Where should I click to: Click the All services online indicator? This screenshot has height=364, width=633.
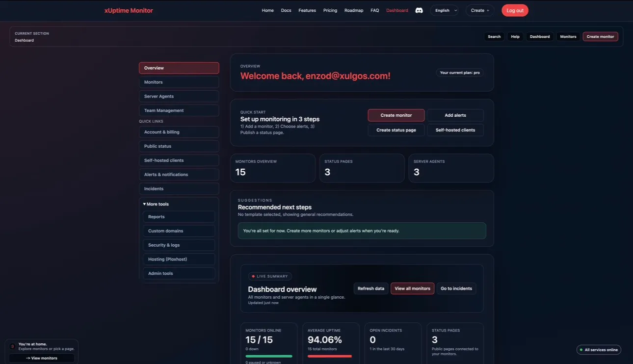point(599,350)
